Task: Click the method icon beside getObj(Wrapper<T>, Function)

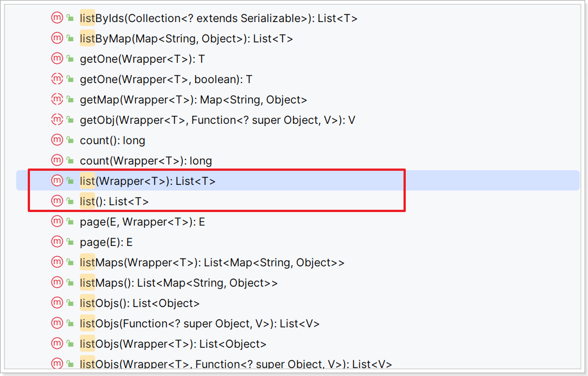Action: tap(57, 119)
